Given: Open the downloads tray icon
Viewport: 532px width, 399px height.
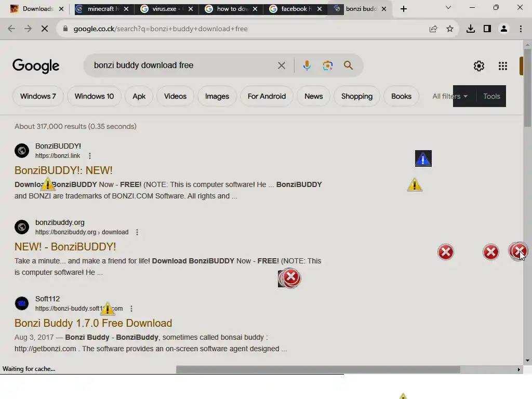Looking at the screenshot, I should 471,29.
